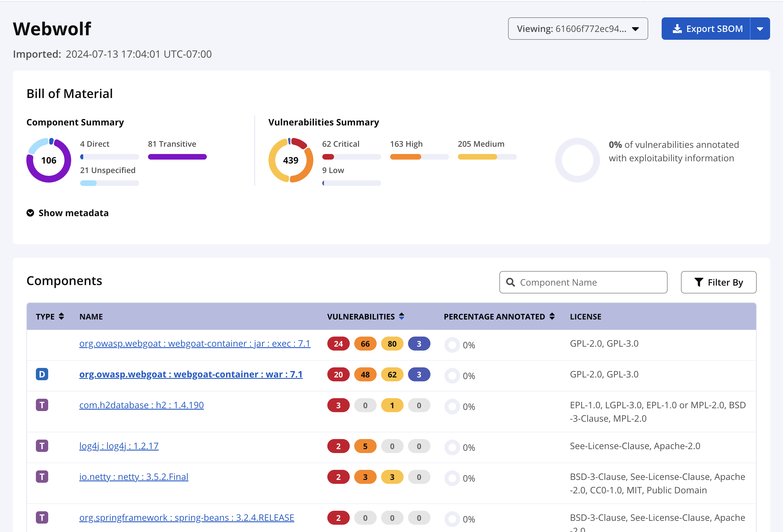Click medium badge 80 in jar exec row
The height and width of the screenshot is (532, 783).
(x=392, y=344)
